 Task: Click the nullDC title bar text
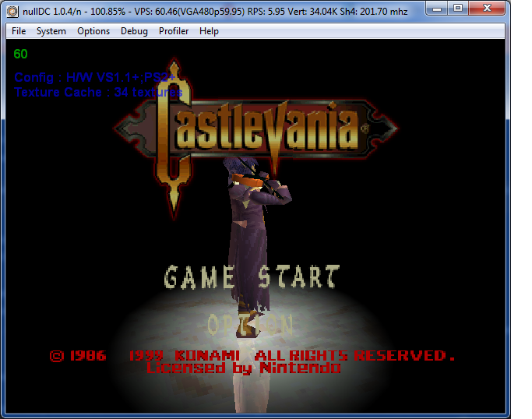[215, 12]
